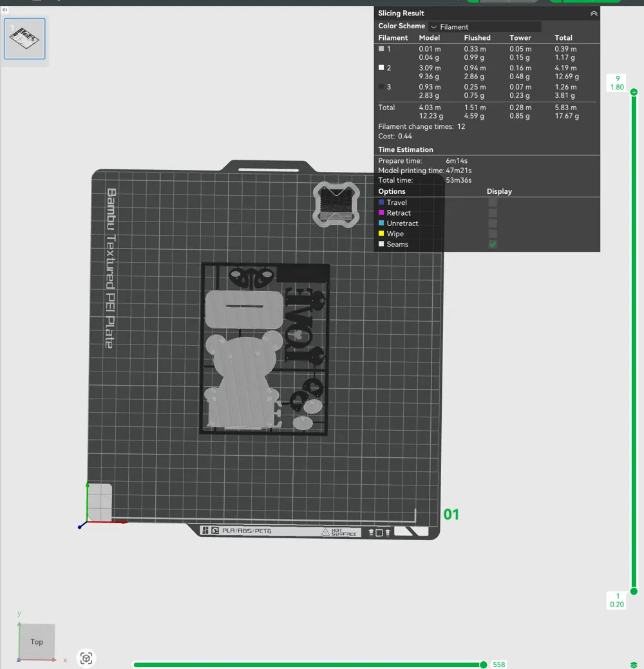Collapse the Slicing Result panel
The image size is (644, 669).
click(x=594, y=13)
